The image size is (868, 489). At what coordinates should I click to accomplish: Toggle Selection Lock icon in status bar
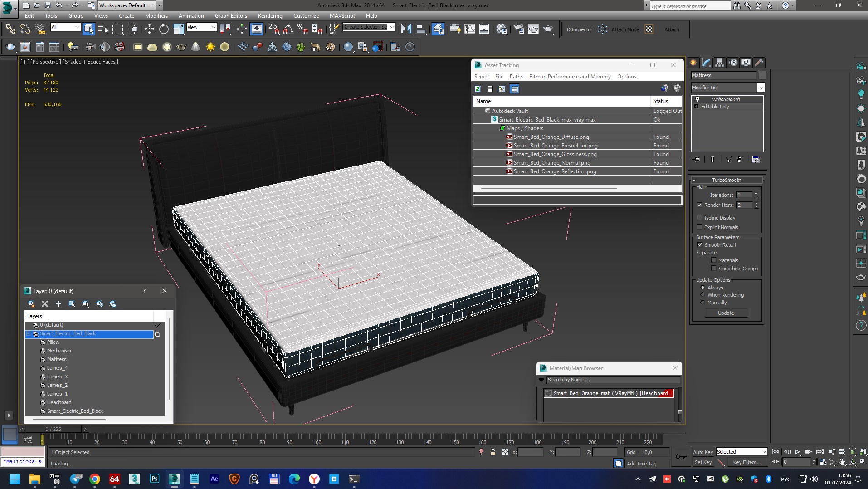493,452
